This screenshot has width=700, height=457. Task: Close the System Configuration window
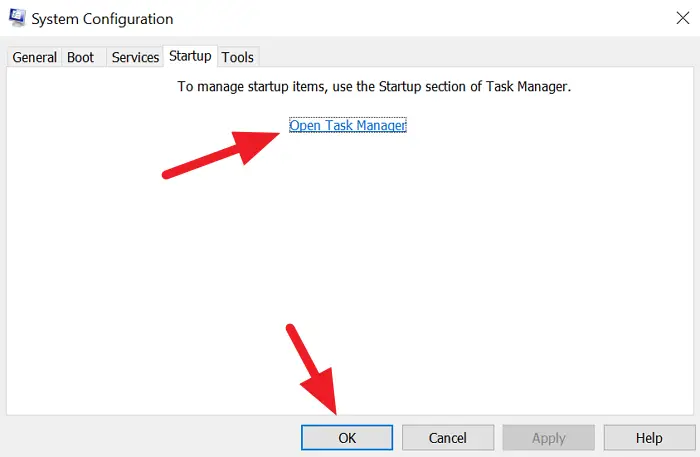click(683, 18)
